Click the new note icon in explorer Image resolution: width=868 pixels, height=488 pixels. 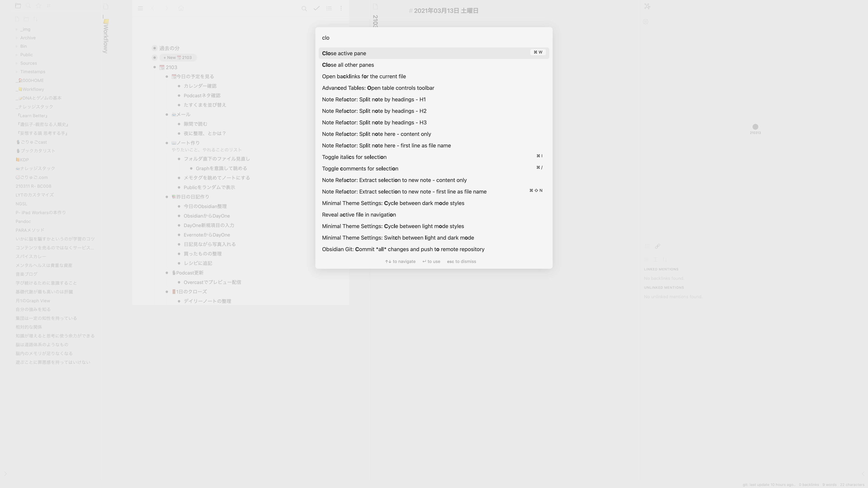pos(17,19)
